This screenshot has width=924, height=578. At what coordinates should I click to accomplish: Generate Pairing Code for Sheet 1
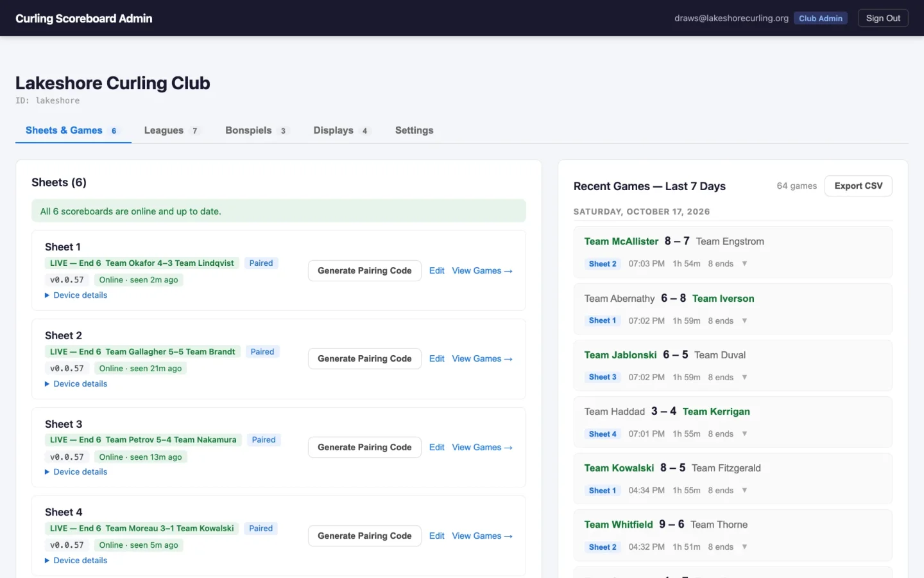pos(364,271)
